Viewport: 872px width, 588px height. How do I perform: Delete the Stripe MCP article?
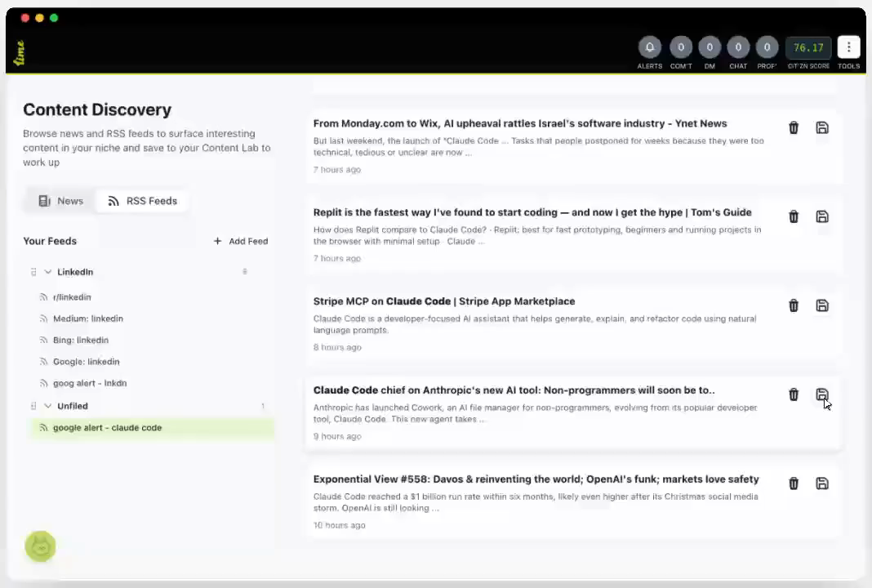(794, 306)
